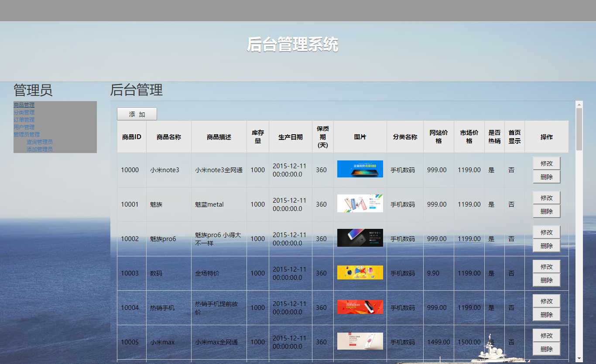Click 修改 for product 小米max

(x=546, y=335)
